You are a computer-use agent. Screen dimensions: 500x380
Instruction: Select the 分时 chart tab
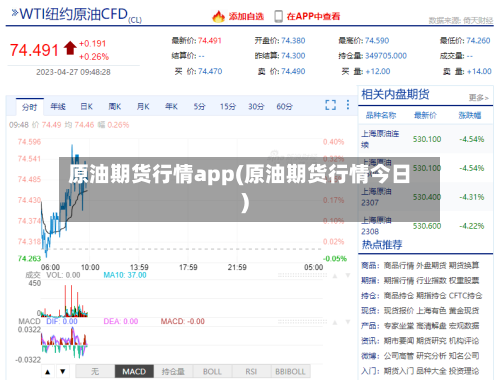(30, 107)
